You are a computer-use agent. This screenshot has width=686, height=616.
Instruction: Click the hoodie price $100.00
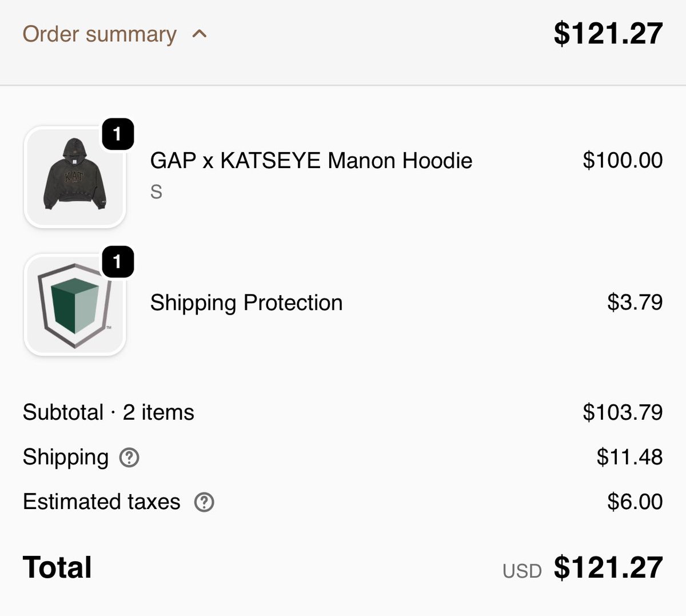pos(623,160)
